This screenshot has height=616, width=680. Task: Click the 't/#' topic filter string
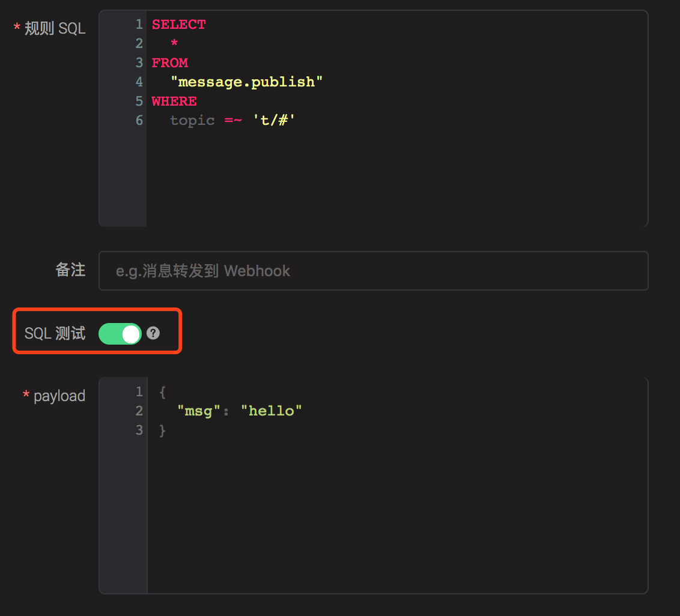click(275, 121)
